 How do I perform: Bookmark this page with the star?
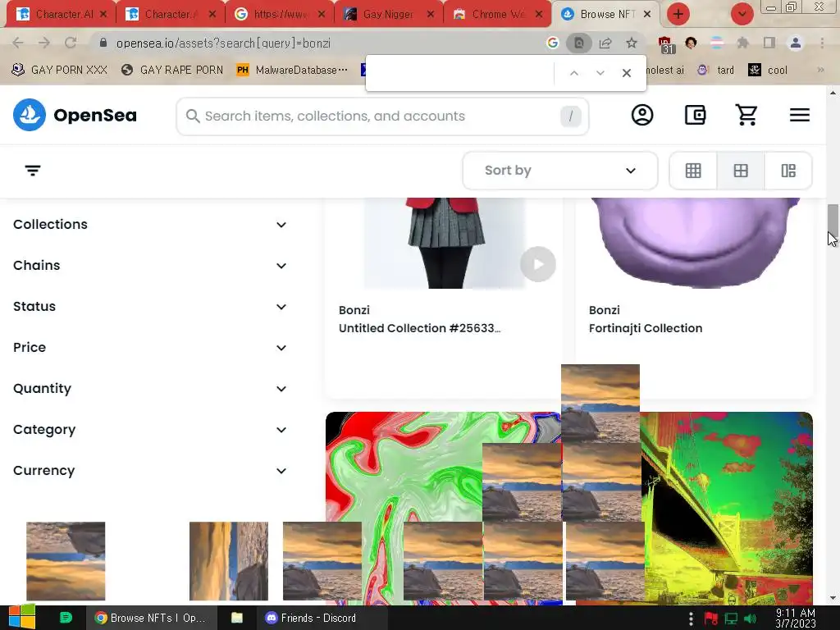[632, 43]
